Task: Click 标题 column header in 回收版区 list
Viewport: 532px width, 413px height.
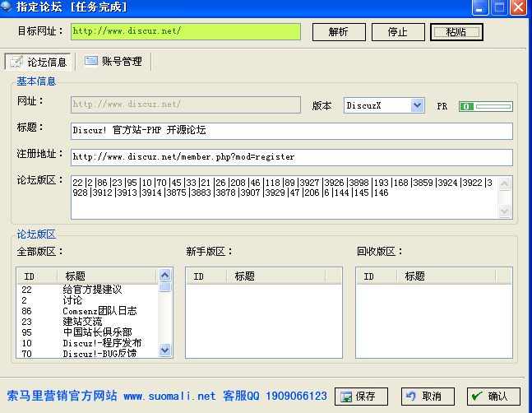Action: [446, 276]
